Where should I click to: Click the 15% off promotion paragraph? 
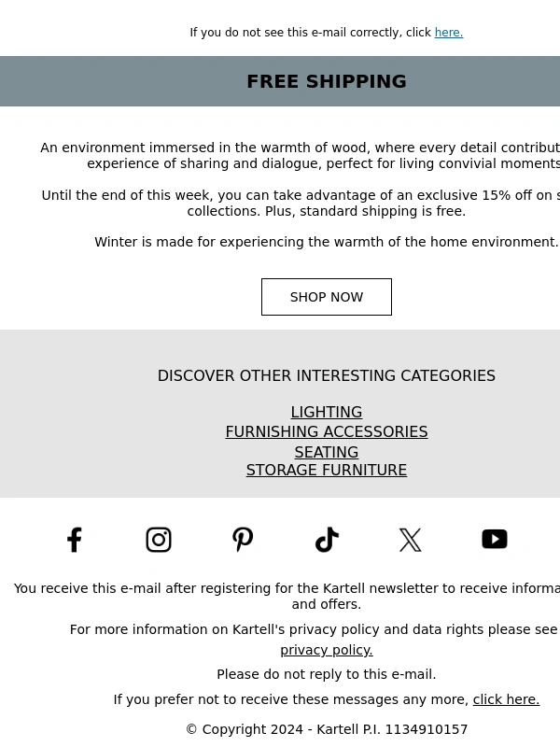(x=301, y=203)
